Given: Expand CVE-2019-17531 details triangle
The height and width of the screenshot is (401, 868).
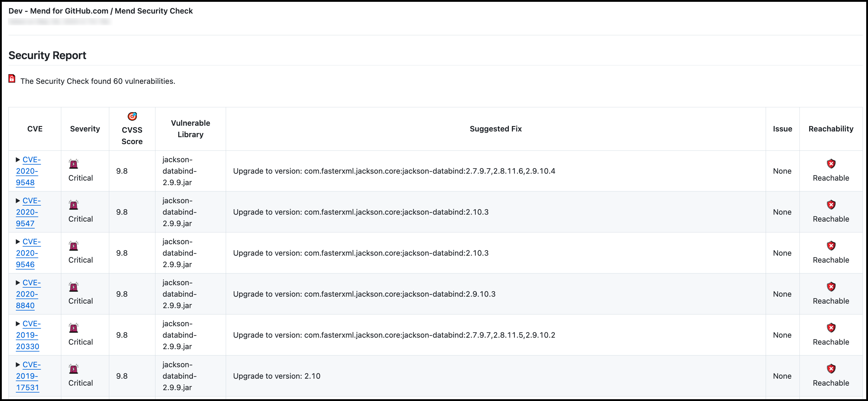Looking at the screenshot, I should point(18,365).
